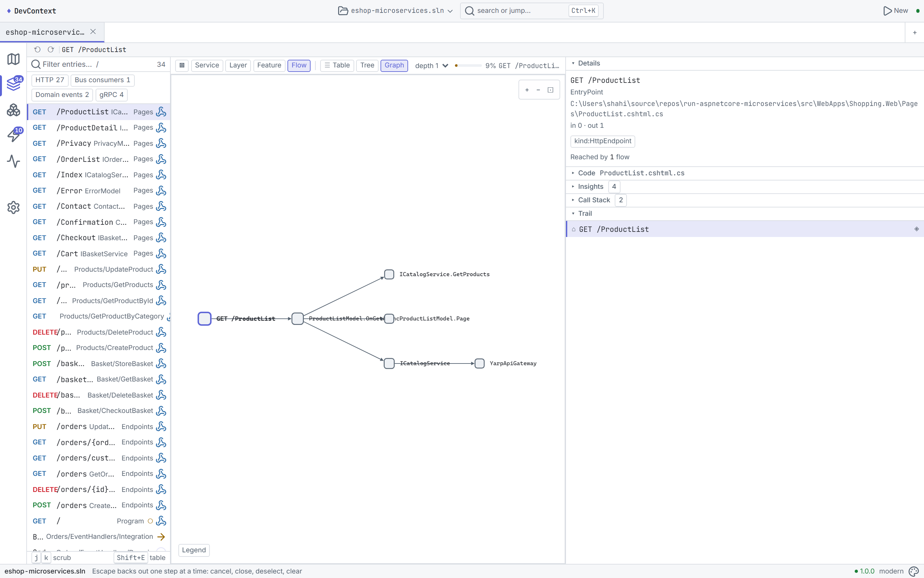This screenshot has width=924, height=578.
Task: Click the GET /ProductList graph node
Action: click(x=204, y=319)
